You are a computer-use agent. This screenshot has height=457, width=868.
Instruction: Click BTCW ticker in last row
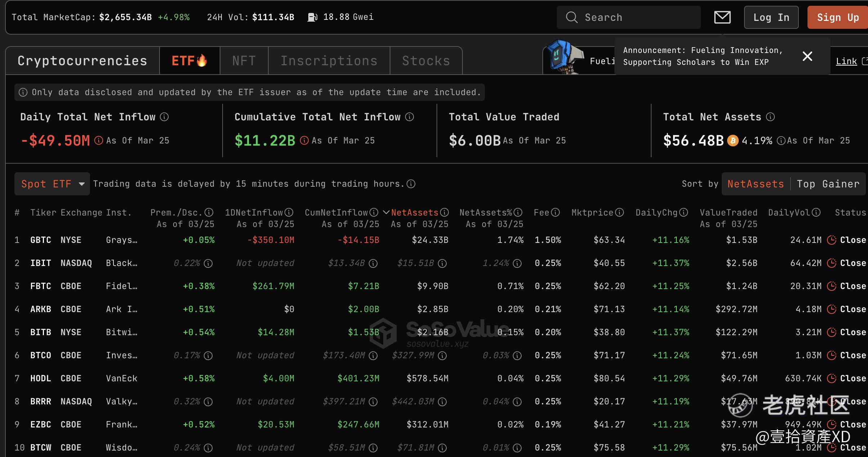coord(41,448)
